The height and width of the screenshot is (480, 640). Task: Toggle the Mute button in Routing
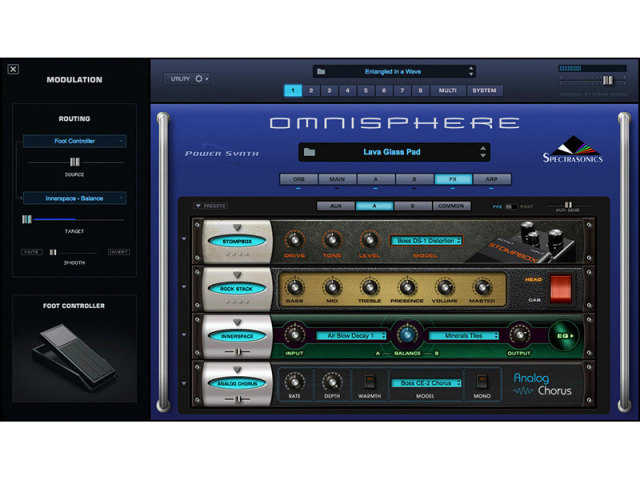(x=31, y=252)
